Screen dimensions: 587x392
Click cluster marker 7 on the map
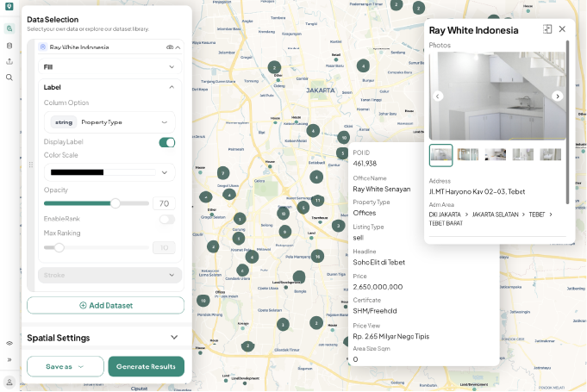pos(223,173)
